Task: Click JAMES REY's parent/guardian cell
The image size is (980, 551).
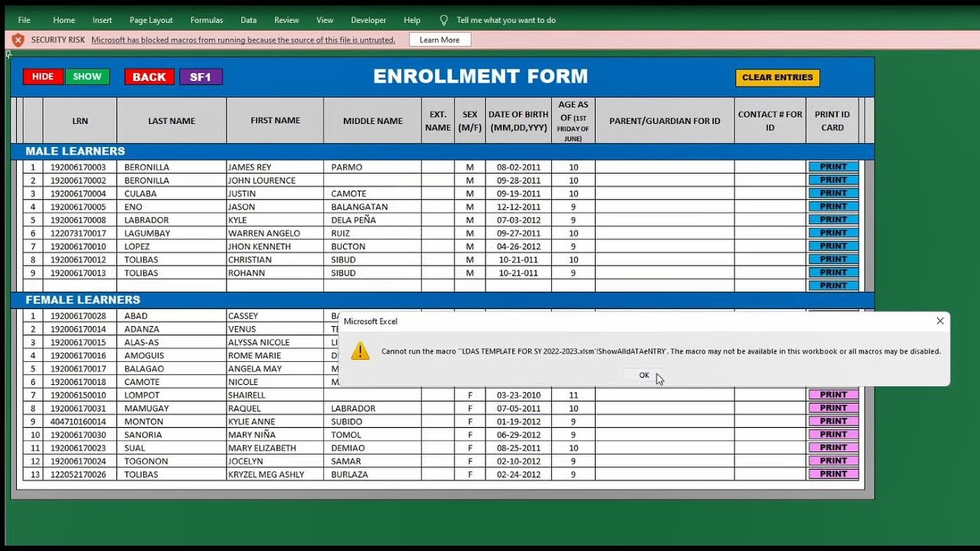Action: point(665,167)
